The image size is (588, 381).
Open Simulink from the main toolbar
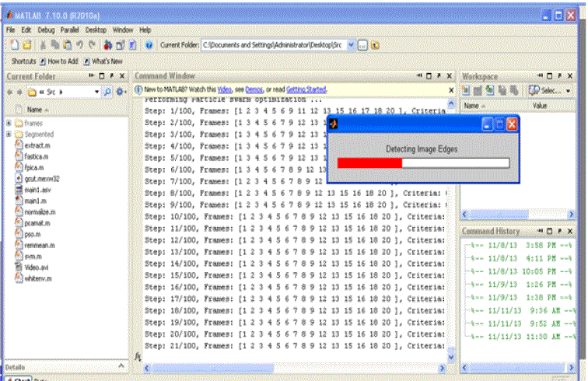click(107, 45)
